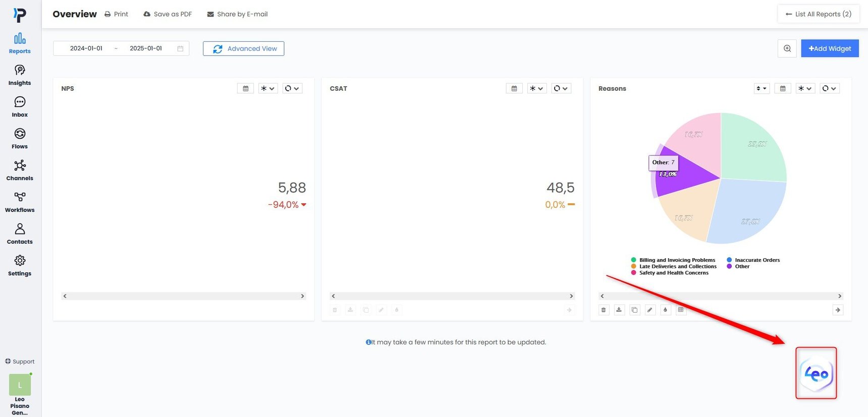Click the NPS score 5,88
The width and height of the screenshot is (868, 417).
pyautogui.click(x=292, y=188)
